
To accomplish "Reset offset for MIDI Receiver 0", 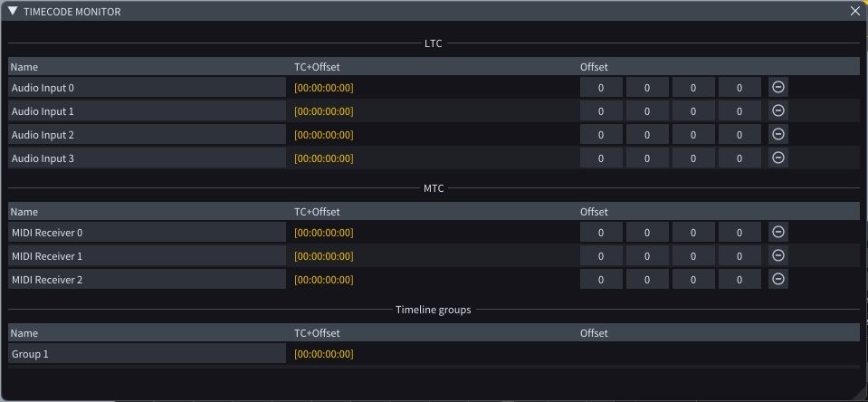I will 778,232.
